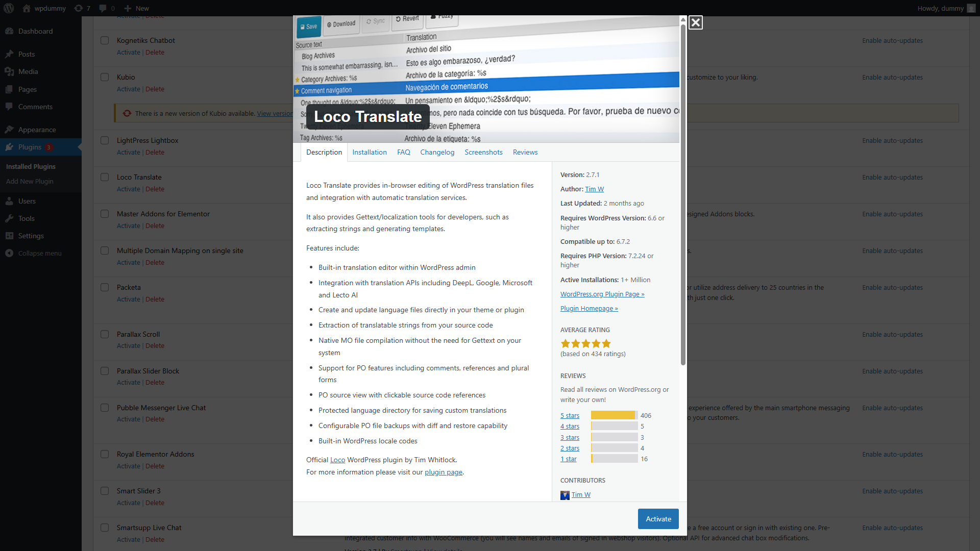Activate Smartsupp Live Chat plugin
Screen dimensions: 980x551
coord(128,539)
